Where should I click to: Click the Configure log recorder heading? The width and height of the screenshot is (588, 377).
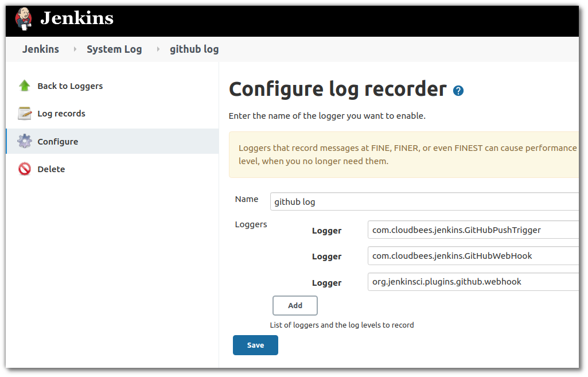pos(337,90)
